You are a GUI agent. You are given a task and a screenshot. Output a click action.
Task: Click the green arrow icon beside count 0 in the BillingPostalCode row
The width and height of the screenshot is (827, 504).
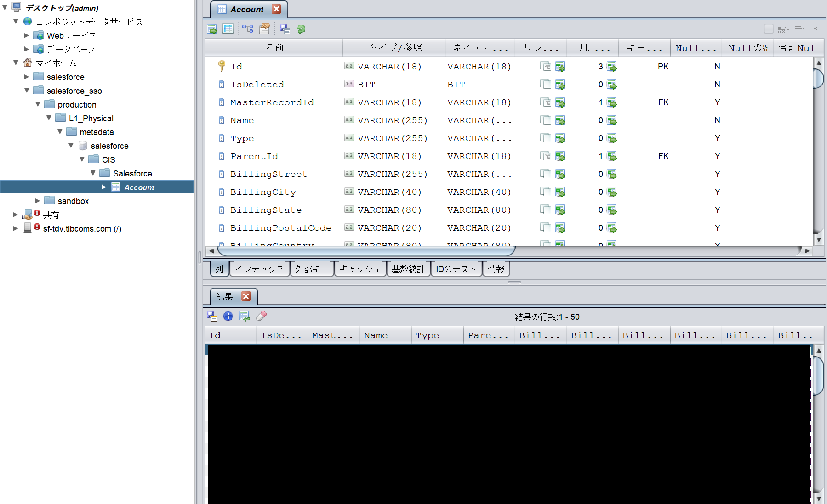(612, 228)
